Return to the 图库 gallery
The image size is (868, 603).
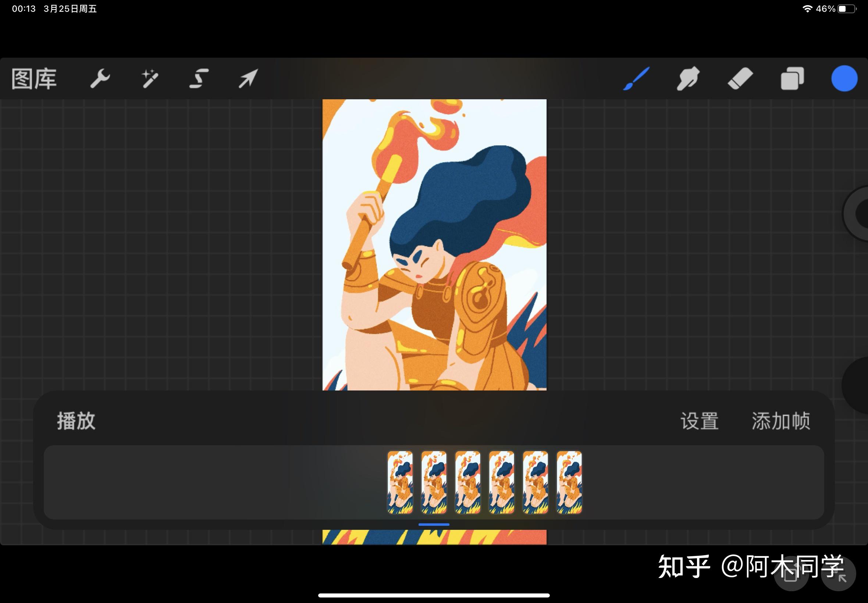pos(34,79)
